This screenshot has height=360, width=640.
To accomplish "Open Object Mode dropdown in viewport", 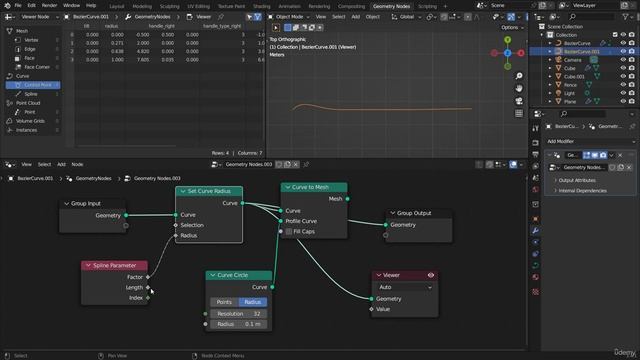I will [289, 17].
